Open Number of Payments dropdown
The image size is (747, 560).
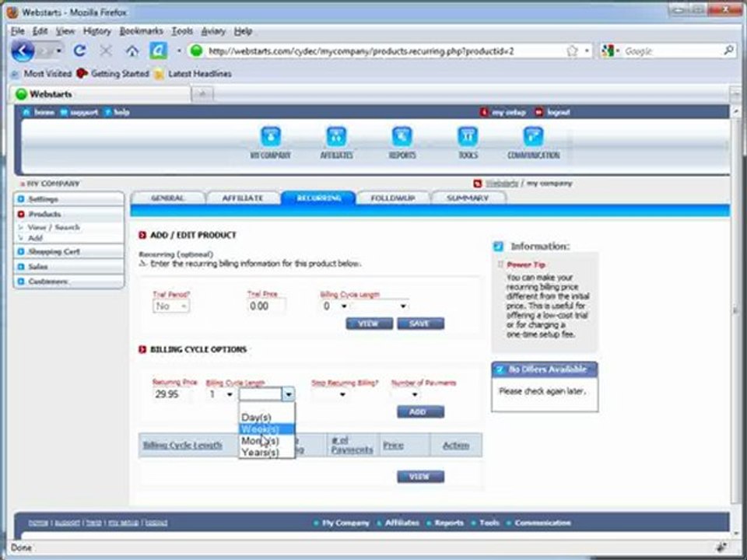coord(405,394)
